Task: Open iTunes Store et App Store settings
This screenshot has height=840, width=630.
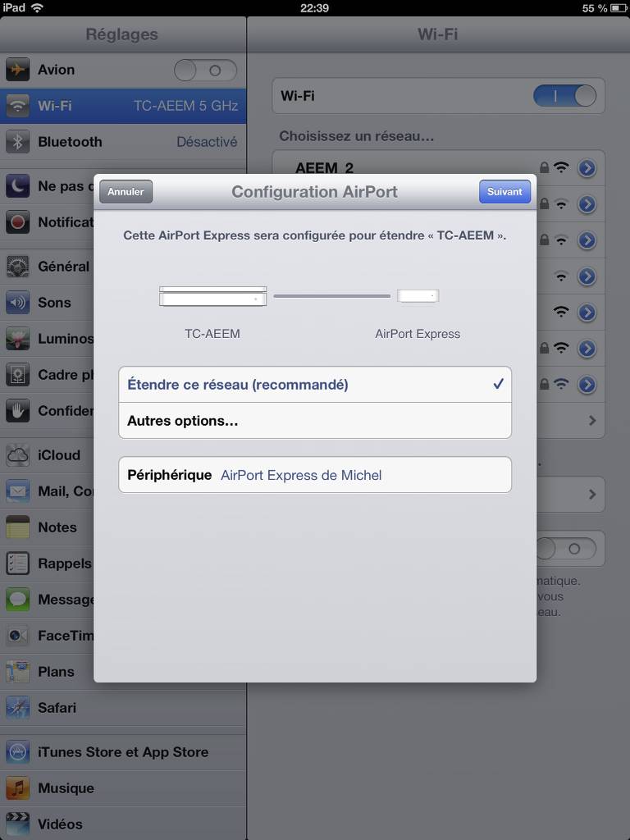Action: click(x=123, y=752)
